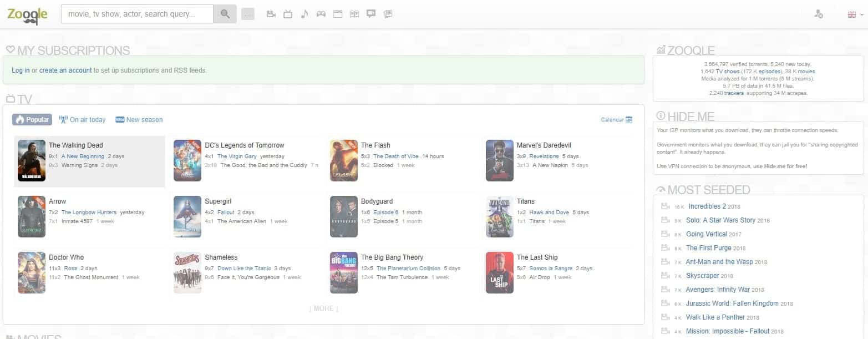Expand the TV list with MORE
The image size is (868, 339).
[x=323, y=308]
